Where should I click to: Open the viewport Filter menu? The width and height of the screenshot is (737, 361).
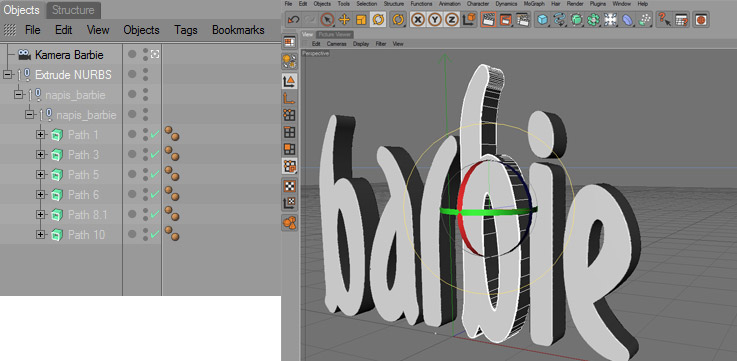[x=381, y=44]
